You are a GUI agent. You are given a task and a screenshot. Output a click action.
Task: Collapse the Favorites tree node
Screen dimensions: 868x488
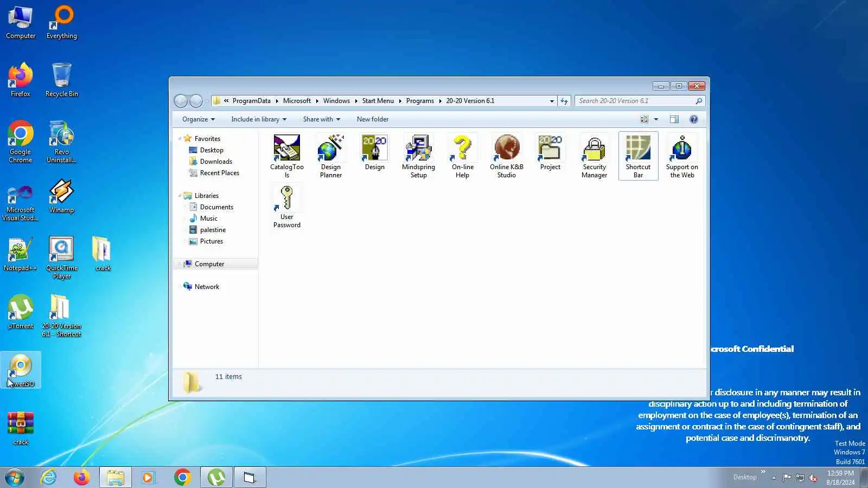pyautogui.click(x=180, y=138)
